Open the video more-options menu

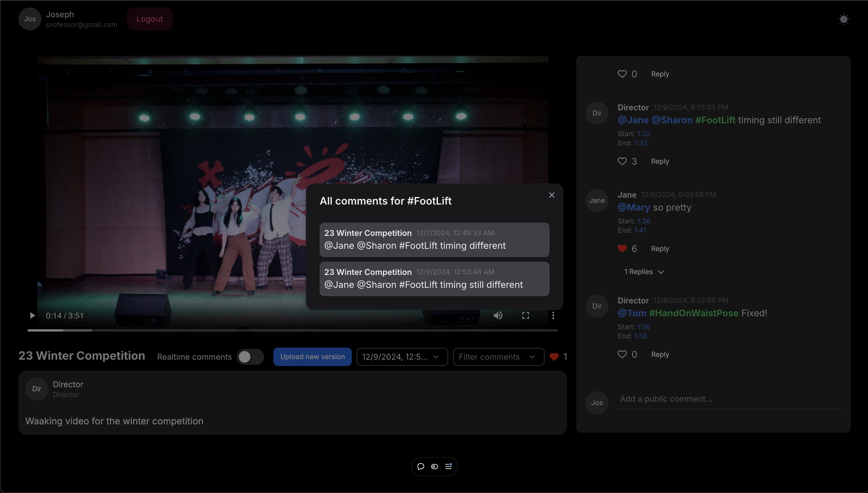(x=553, y=315)
